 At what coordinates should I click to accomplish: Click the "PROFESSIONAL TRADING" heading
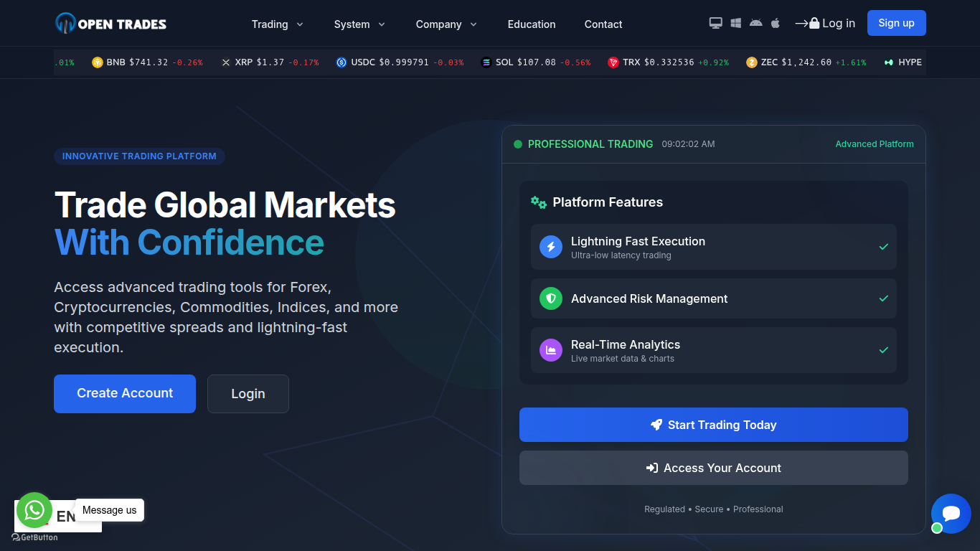pos(590,144)
